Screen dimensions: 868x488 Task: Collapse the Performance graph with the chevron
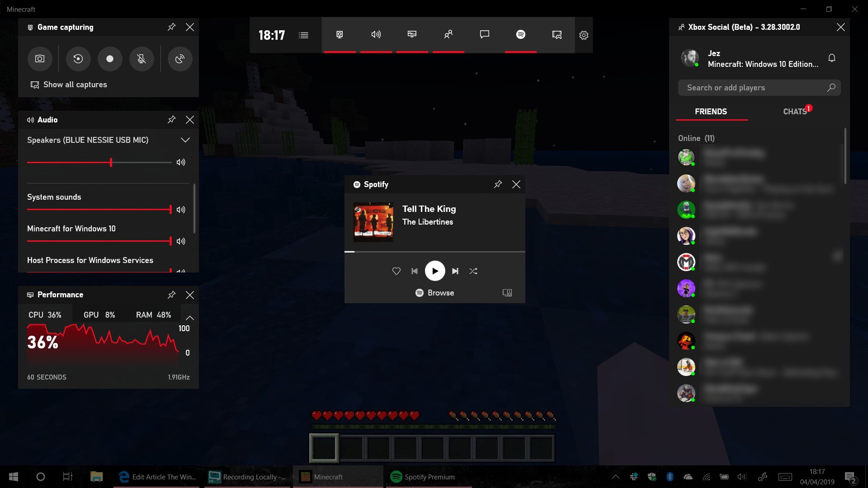(x=190, y=318)
